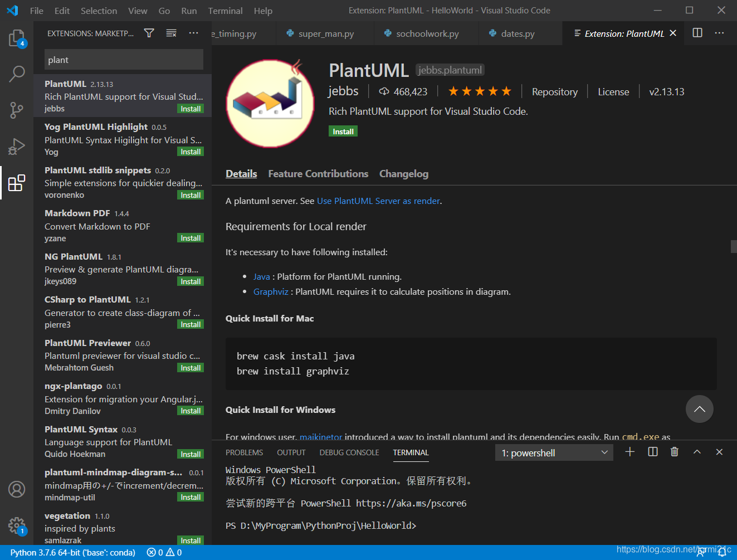
Task: Click the scroll-to-top round button
Action: (x=700, y=409)
